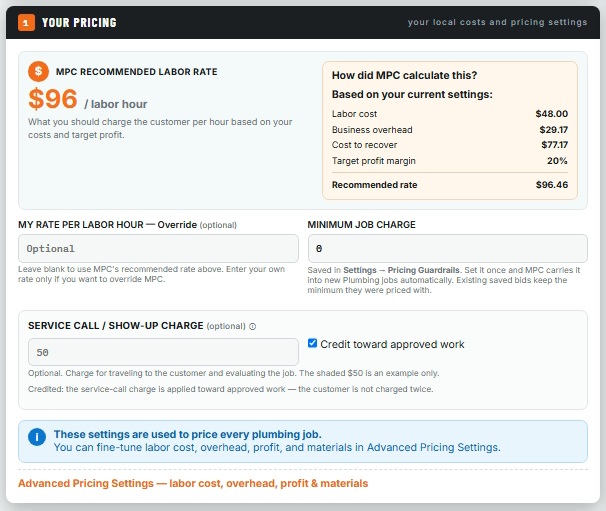Click the Target profit margin 20% value
Viewport: 606px width, 511px height.
click(x=557, y=161)
